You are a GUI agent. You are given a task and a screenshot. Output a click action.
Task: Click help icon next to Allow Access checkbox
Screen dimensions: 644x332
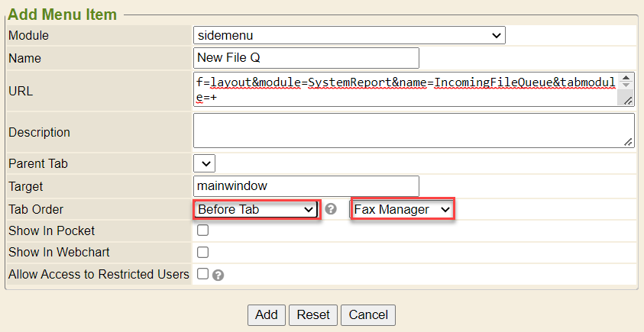pos(218,275)
